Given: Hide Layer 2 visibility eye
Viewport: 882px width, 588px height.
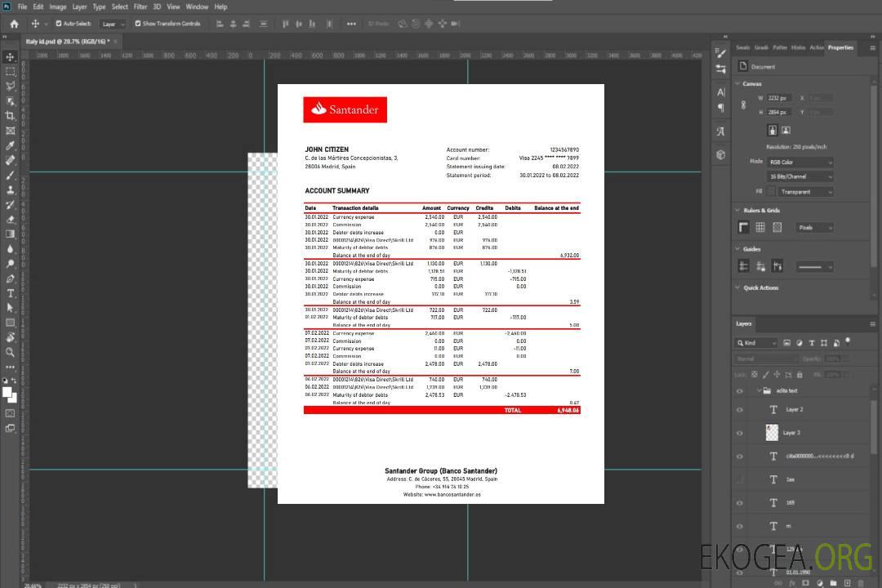Looking at the screenshot, I should click(740, 410).
